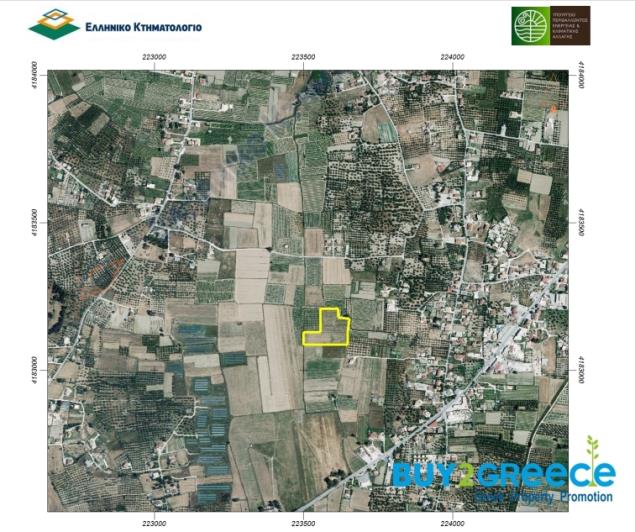Screen dimensions: 635x532
Task: Click the 4183000 label on the left axis
Action: tap(35, 370)
